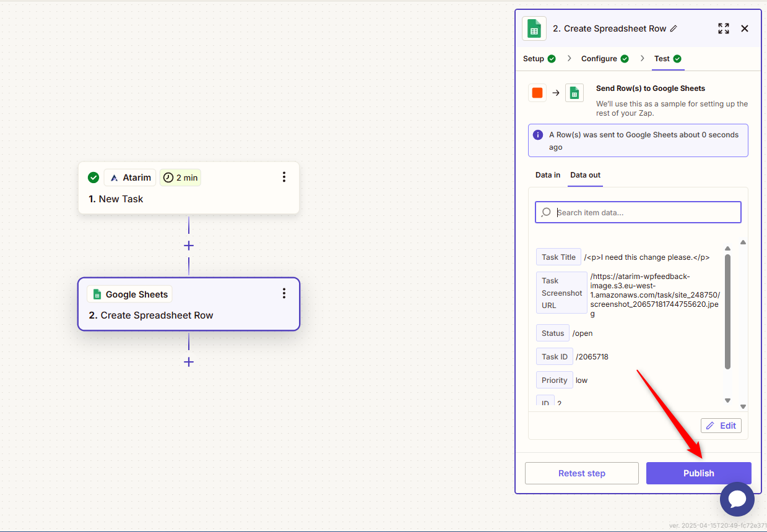Select the Data out tab
Screen dimensions: 767x532
tap(585, 175)
